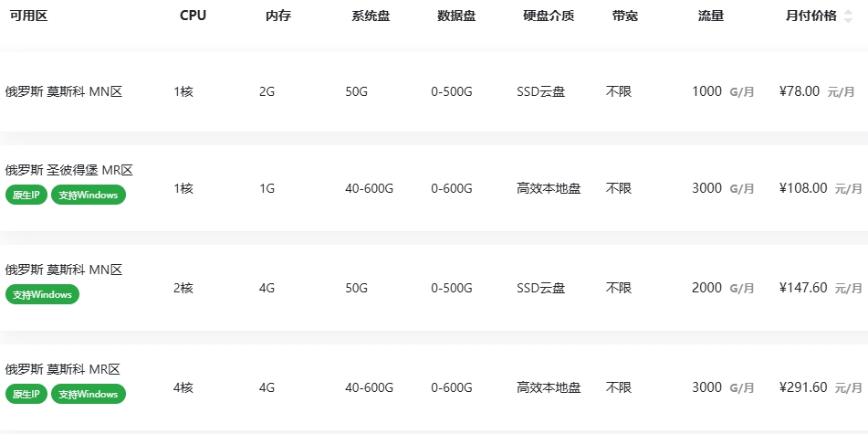Choose the ¥291.60 monthly plan price

803,387
